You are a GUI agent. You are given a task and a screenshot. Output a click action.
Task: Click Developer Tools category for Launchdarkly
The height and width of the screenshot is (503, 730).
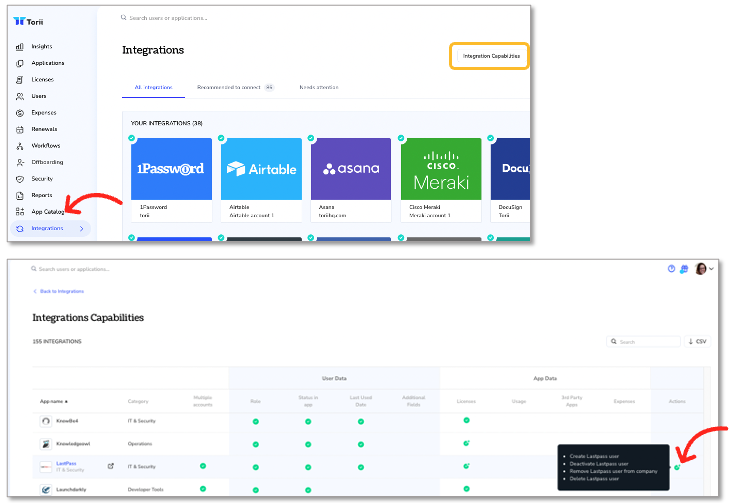146,489
